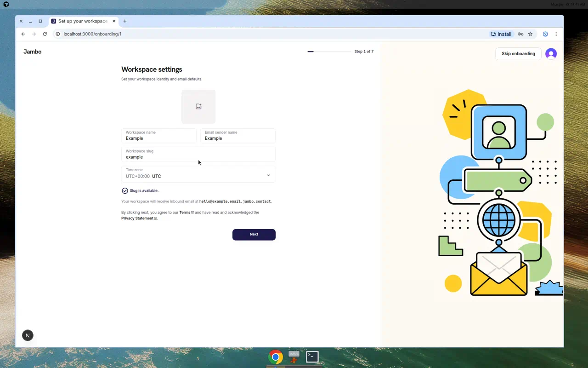Open the Chrome three-dot menu

(556, 34)
